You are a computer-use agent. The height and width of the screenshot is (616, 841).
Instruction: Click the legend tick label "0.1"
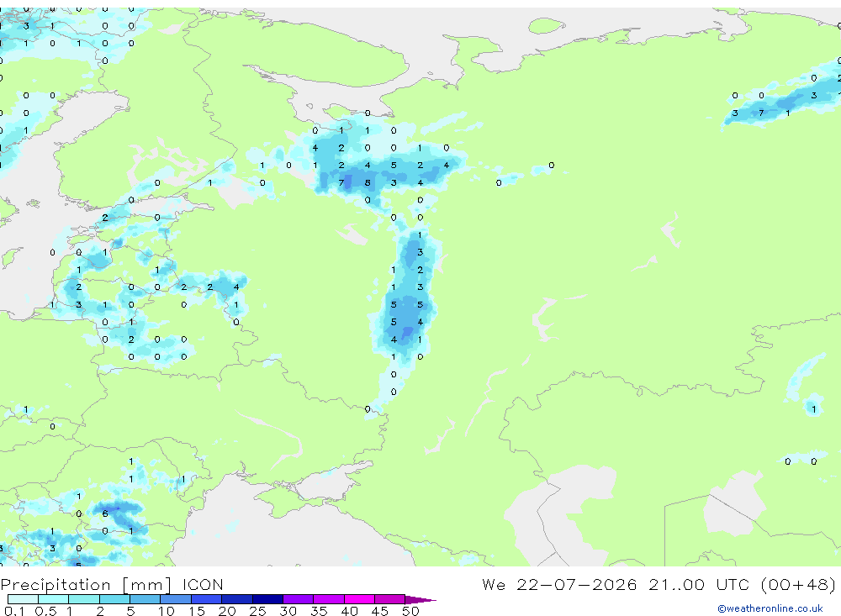click(x=14, y=611)
